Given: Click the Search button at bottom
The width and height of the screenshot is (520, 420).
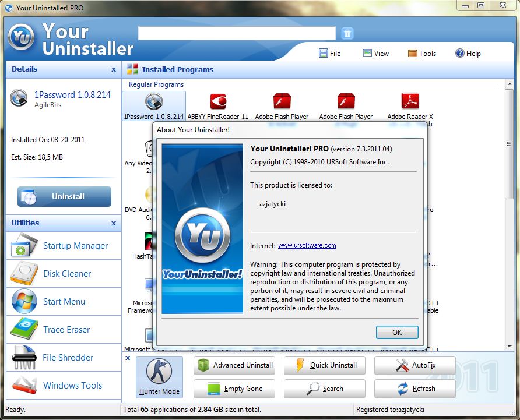Looking at the screenshot, I should 325,389.
